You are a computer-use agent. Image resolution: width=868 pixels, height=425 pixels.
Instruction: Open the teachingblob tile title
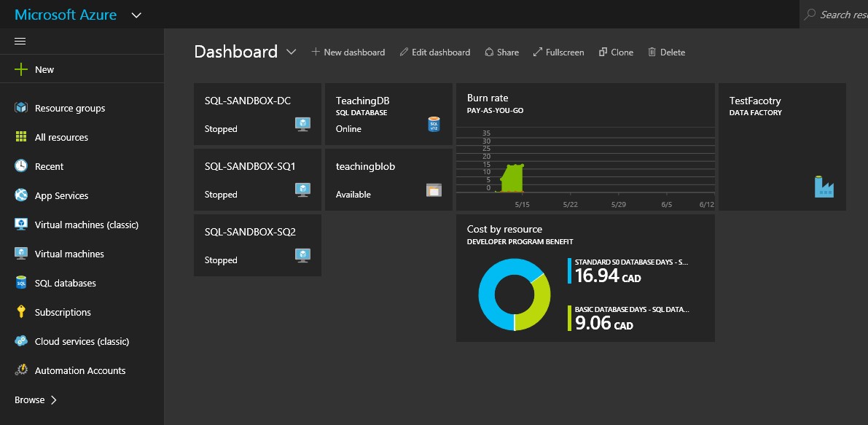[x=365, y=166]
